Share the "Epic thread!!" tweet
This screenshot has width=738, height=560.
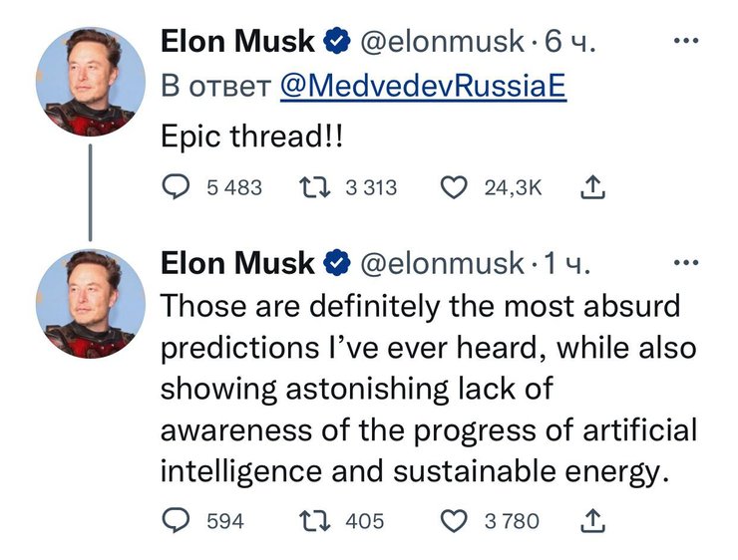click(591, 187)
